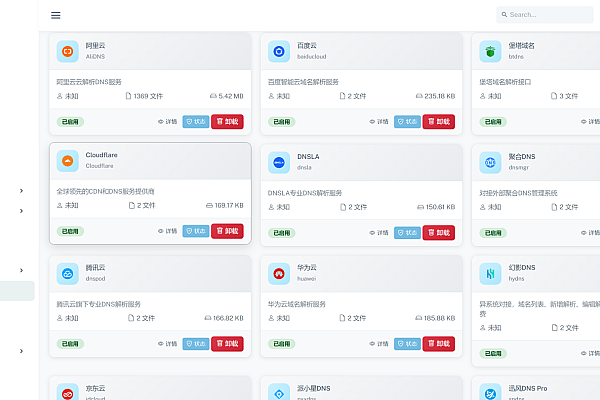Uninstall 华为云 with the 卸载 button
The height and width of the screenshot is (400, 600).
pos(439,344)
